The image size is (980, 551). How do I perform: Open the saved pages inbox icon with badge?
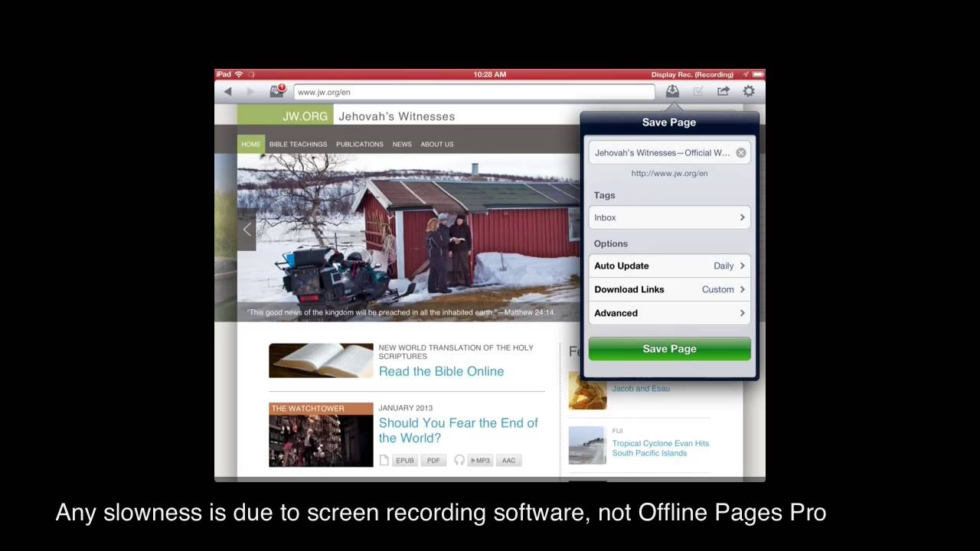278,91
